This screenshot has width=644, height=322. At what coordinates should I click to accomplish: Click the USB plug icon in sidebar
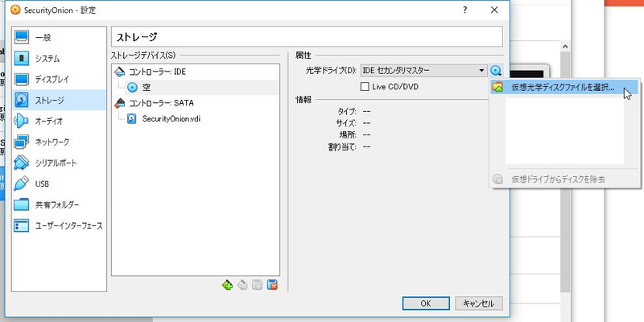22,184
